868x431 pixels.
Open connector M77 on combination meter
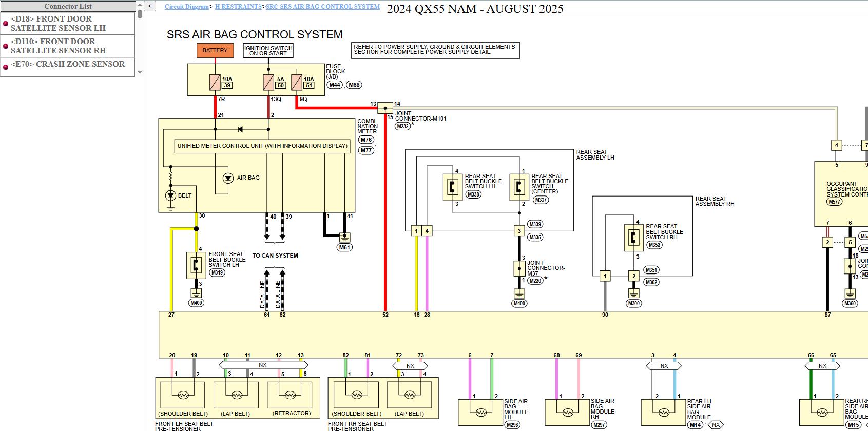(x=366, y=150)
